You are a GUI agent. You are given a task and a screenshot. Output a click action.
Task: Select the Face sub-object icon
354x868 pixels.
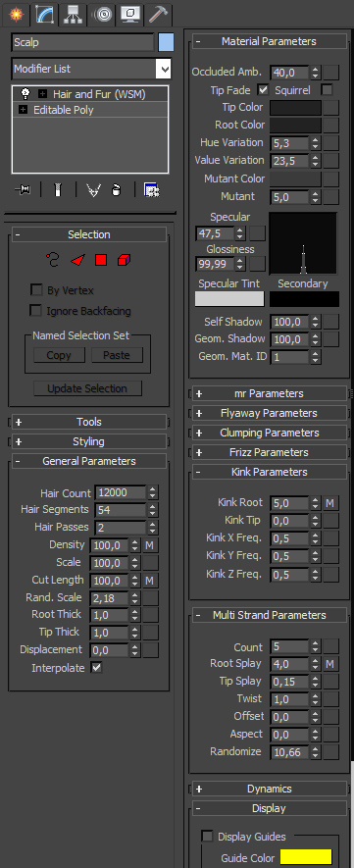click(76, 260)
